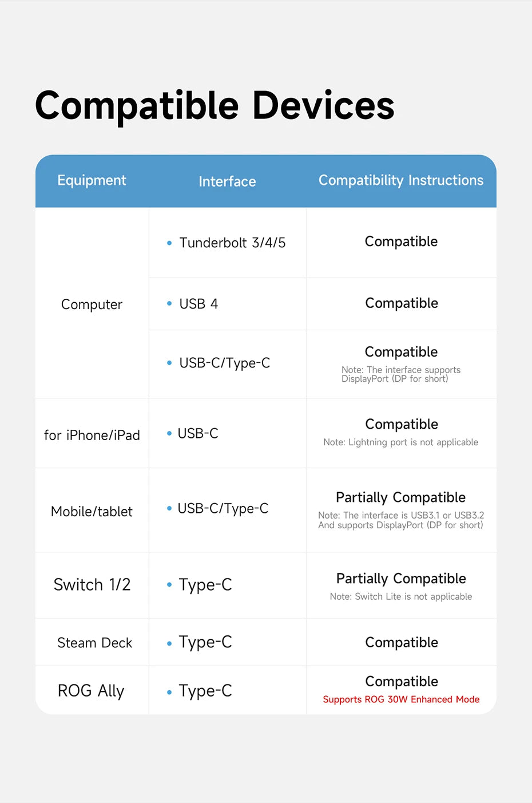Image resolution: width=532 pixels, height=803 pixels.
Task: Click the Computer equipment cell
Action: point(92,304)
